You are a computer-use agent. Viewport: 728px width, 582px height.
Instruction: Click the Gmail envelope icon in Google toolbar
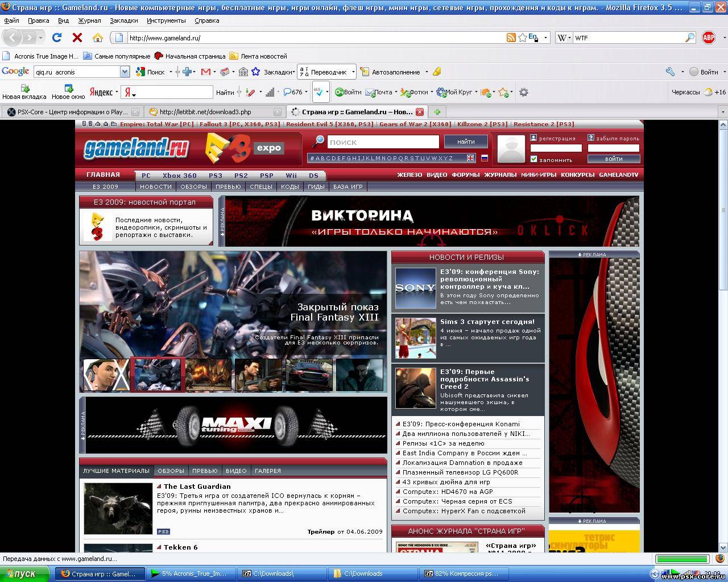pyautogui.click(x=206, y=72)
